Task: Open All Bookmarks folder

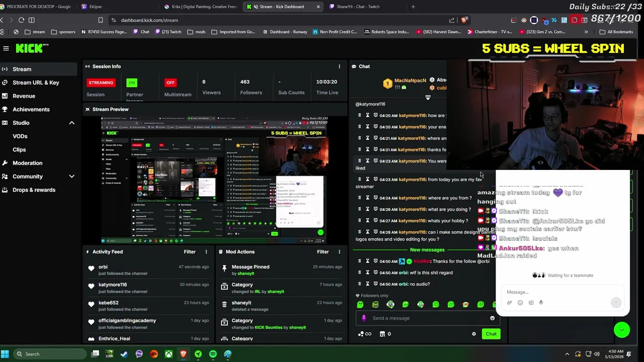Action: [616, 32]
